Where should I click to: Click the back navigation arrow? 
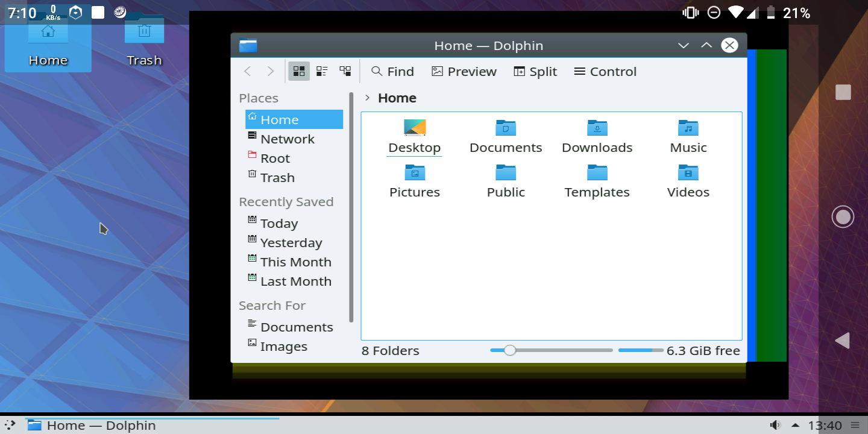click(247, 71)
